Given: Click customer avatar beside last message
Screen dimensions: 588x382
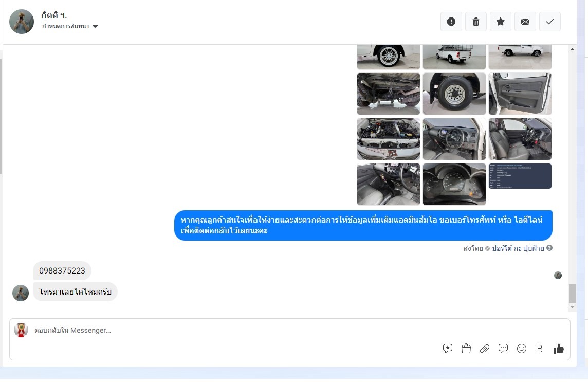Looking at the screenshot, I should click(21, 293).
